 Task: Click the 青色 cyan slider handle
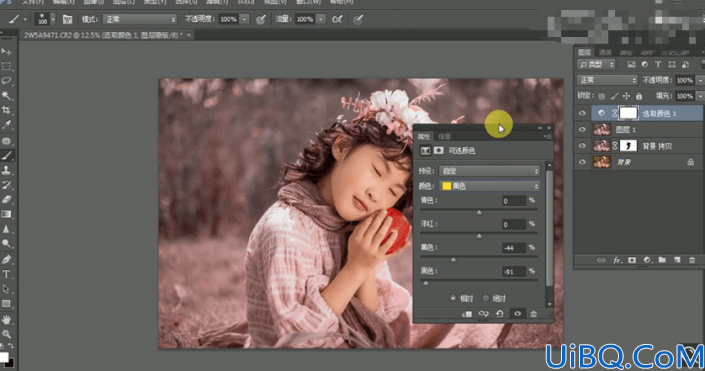[x=479, y=212]
